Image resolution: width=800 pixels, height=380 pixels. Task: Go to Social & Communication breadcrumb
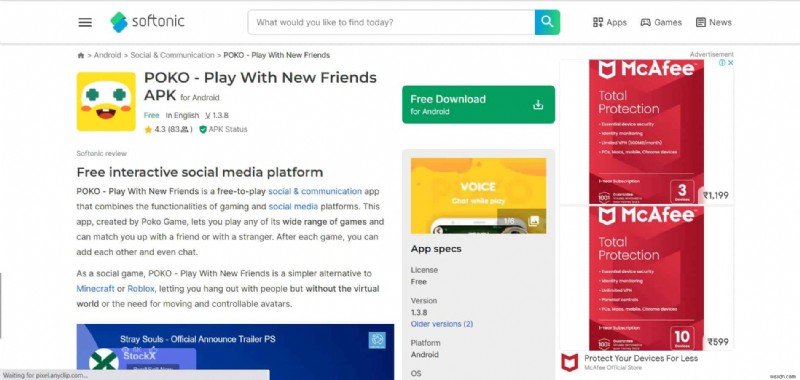pos(172,55)
